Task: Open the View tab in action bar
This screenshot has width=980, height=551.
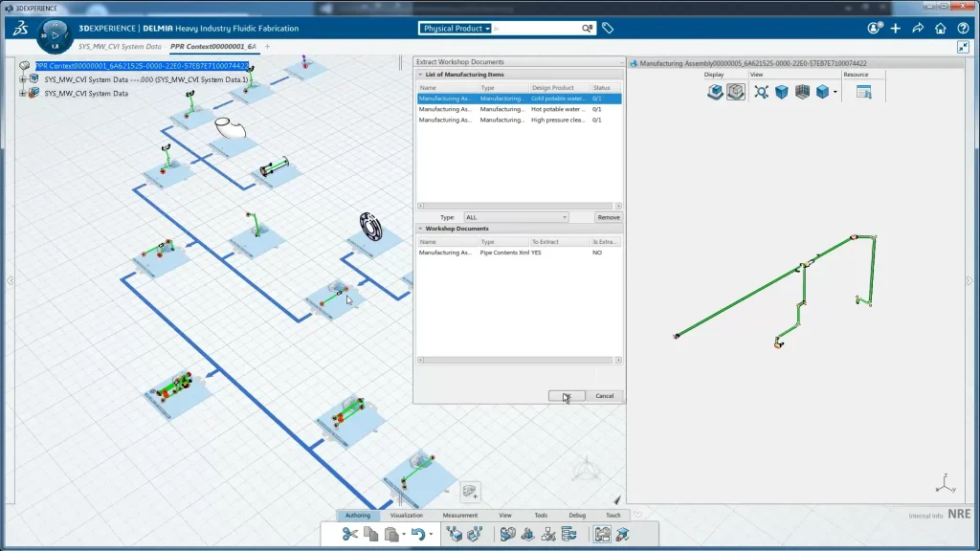Action: [x=505, y=516]
